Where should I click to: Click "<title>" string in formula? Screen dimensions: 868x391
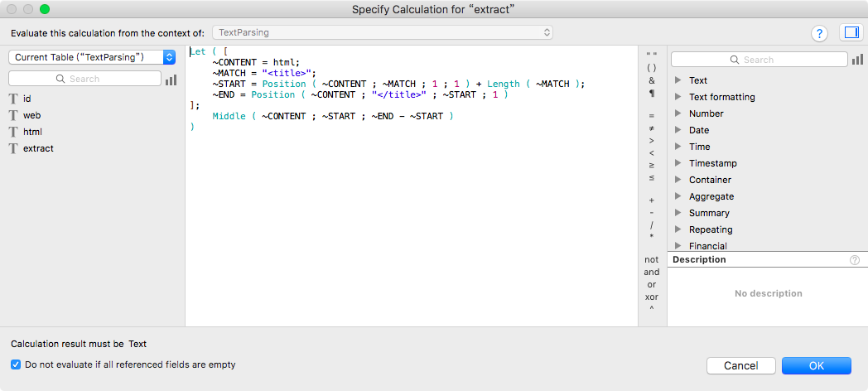tap(287, 73)
